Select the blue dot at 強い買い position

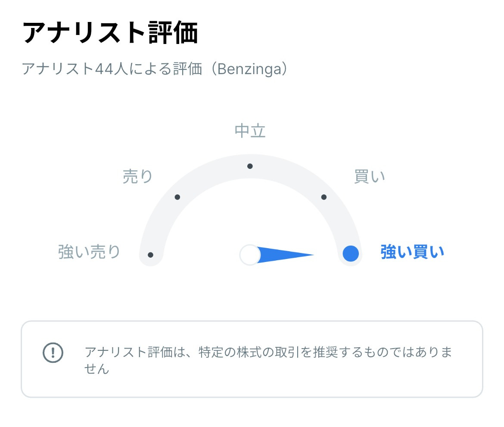click(350, 254)
